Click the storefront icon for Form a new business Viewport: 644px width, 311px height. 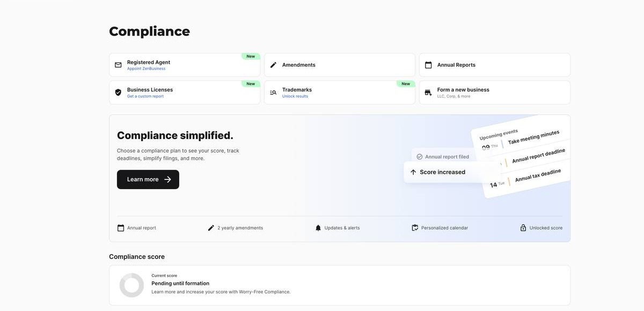428,92
